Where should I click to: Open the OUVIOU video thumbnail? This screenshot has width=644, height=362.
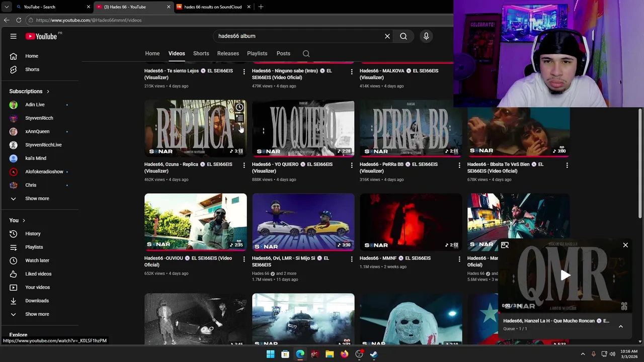196,222
